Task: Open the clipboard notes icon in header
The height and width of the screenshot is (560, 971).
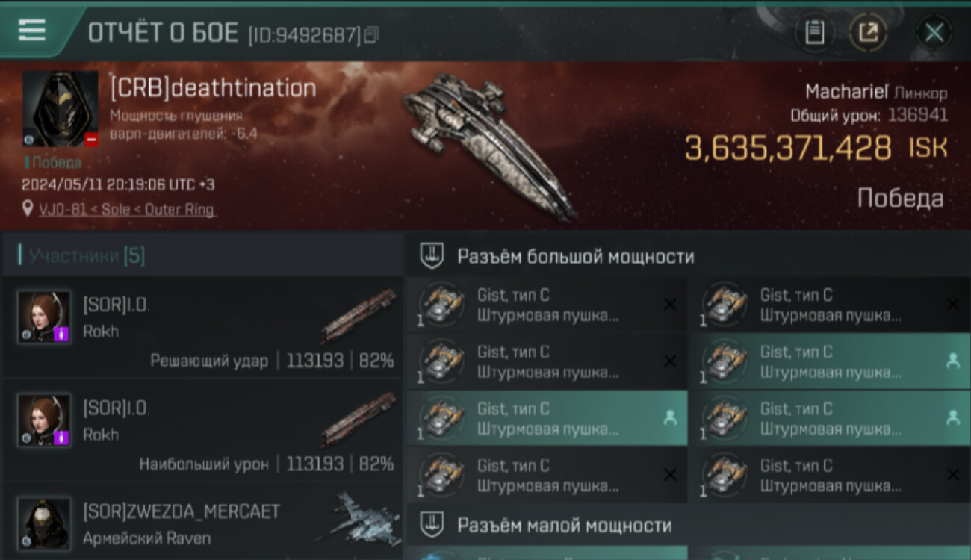Action: coord(815,32)
